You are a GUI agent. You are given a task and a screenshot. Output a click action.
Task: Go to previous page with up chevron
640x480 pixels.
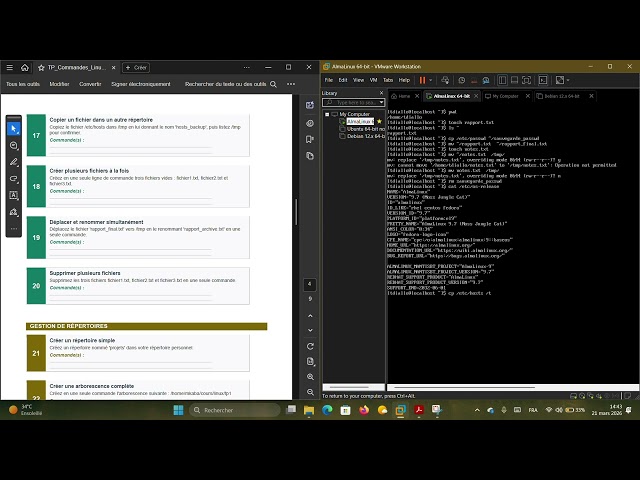[x=310, y=316]
